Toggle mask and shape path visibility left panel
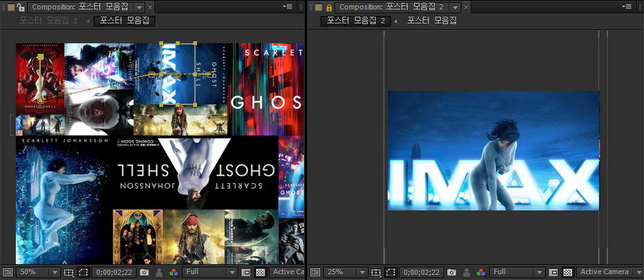644x280 pixels. coord(83,272)
